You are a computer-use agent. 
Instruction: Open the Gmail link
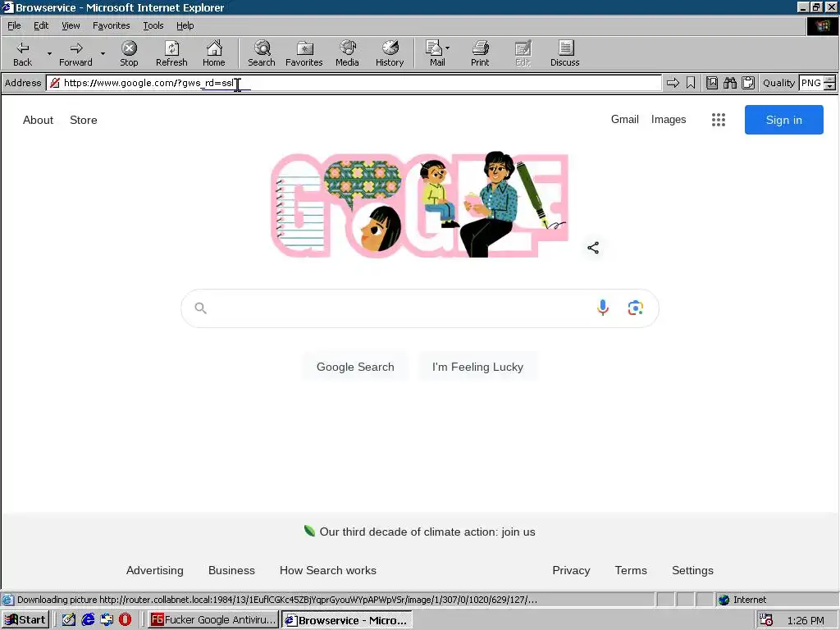pos(624,119)
